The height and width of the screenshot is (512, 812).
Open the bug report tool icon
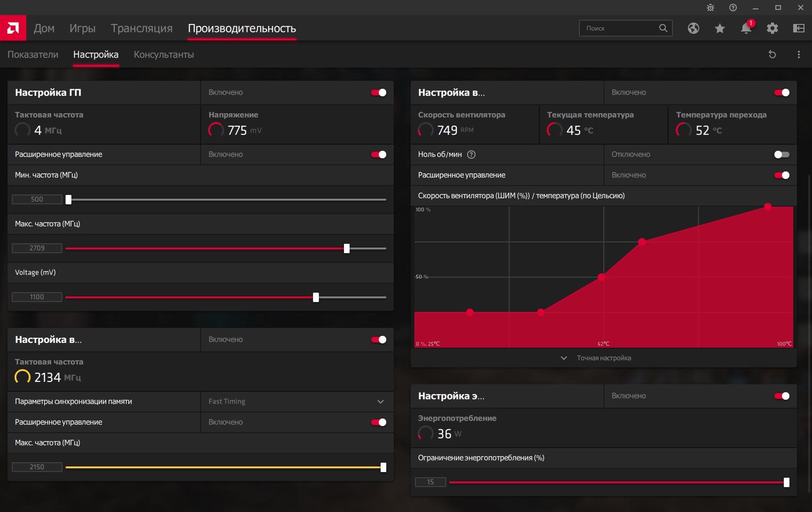710,8
